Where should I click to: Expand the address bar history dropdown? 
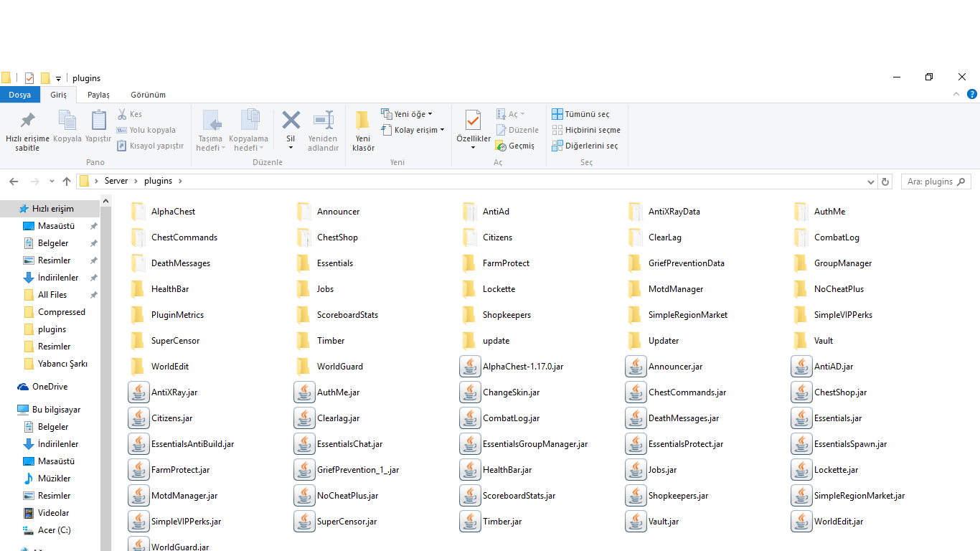tap(871, 182)
